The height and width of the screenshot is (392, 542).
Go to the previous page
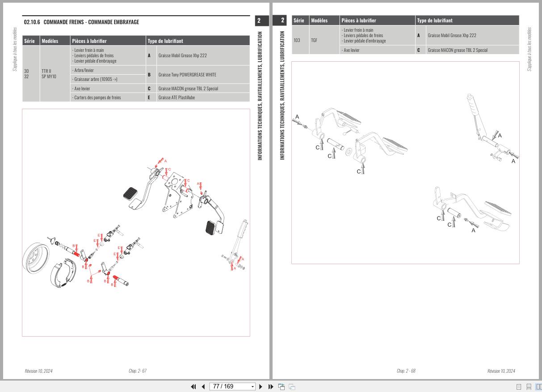pyautogui.click(x=203, y=387)
